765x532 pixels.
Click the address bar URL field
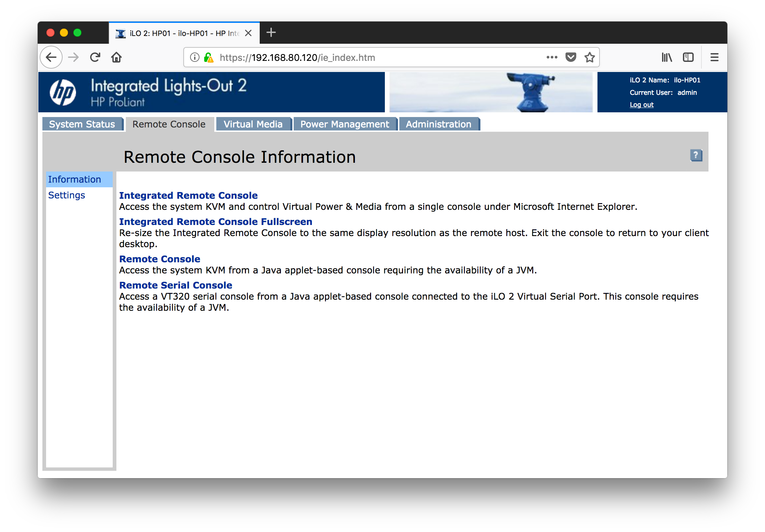(x=370, y=58)
